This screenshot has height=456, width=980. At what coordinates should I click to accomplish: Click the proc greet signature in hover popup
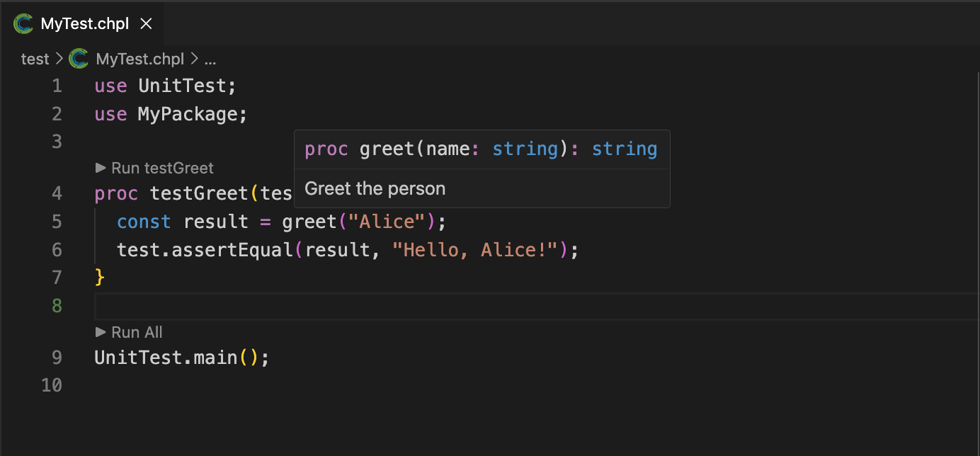pyautogui.click(x=481, y=149)
